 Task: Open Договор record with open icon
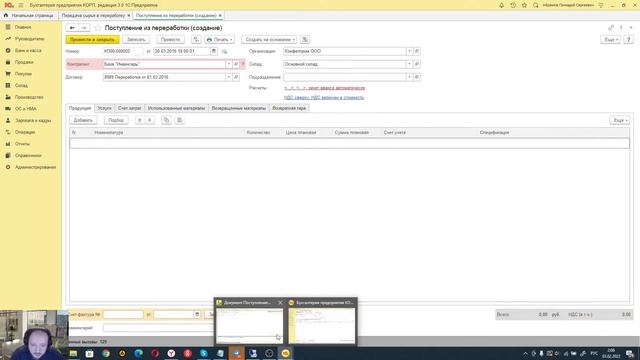point(236,77)
